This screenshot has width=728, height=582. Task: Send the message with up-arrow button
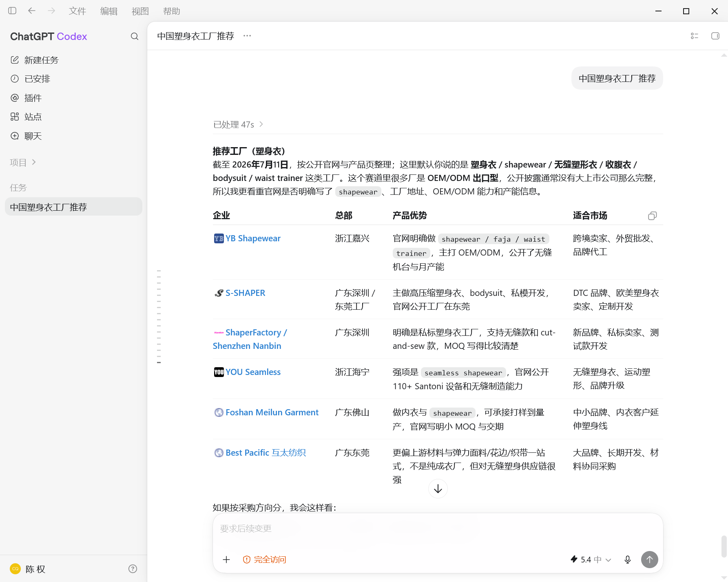coord(650,560)
